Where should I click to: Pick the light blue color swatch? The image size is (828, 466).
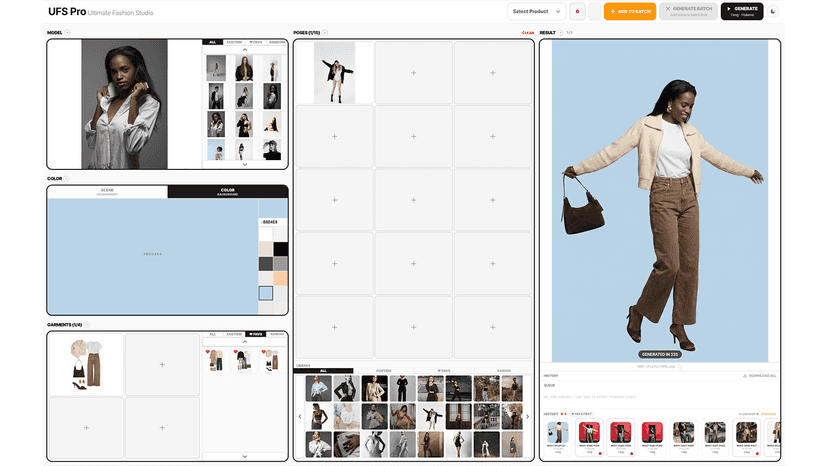point(266,293)
